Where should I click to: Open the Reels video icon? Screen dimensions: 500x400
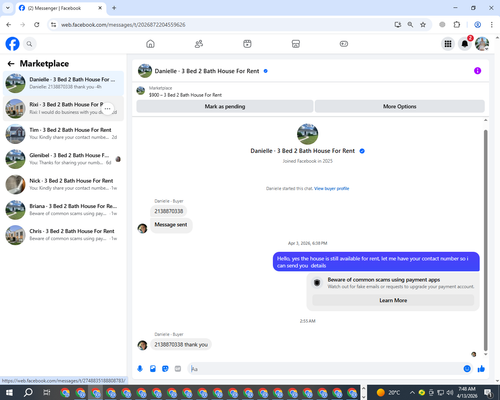point(247,44)
